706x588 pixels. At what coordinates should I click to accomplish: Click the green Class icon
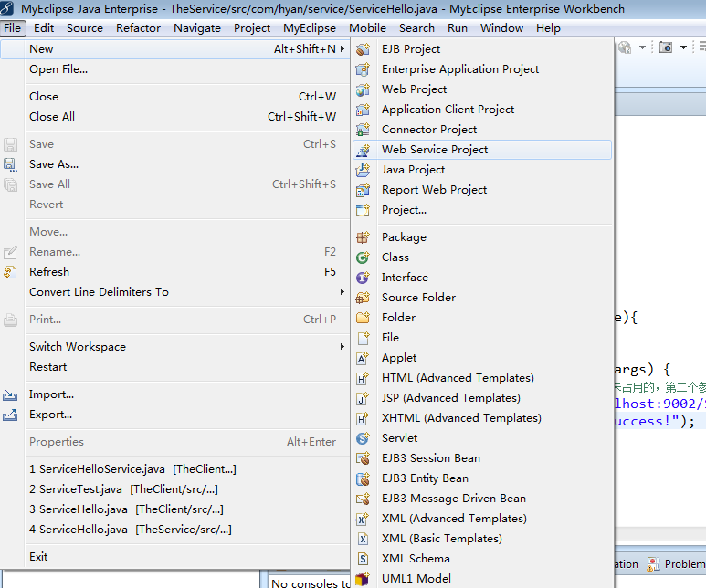pos(363,257)
